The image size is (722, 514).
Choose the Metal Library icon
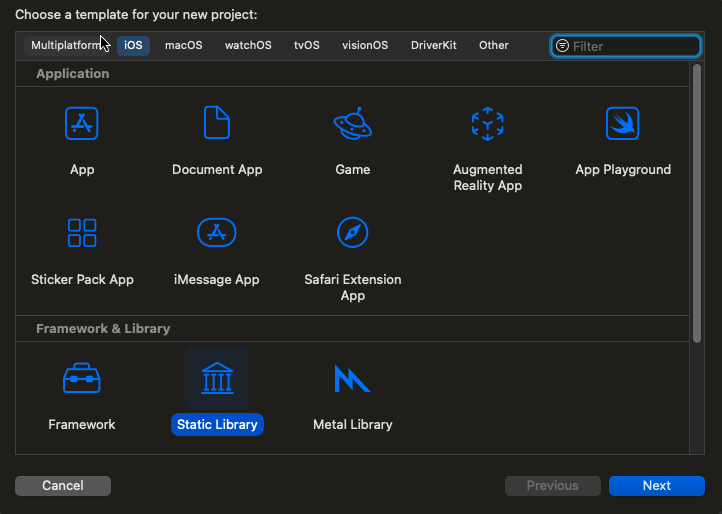(352, 379)
